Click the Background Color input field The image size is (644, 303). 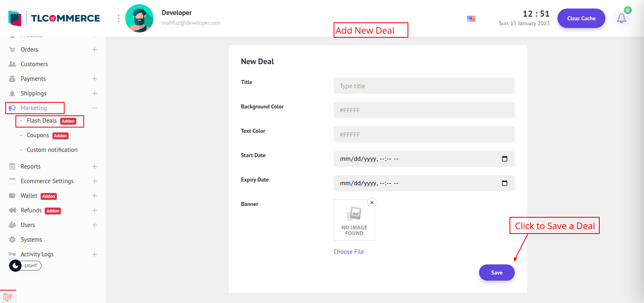(424, 110)
